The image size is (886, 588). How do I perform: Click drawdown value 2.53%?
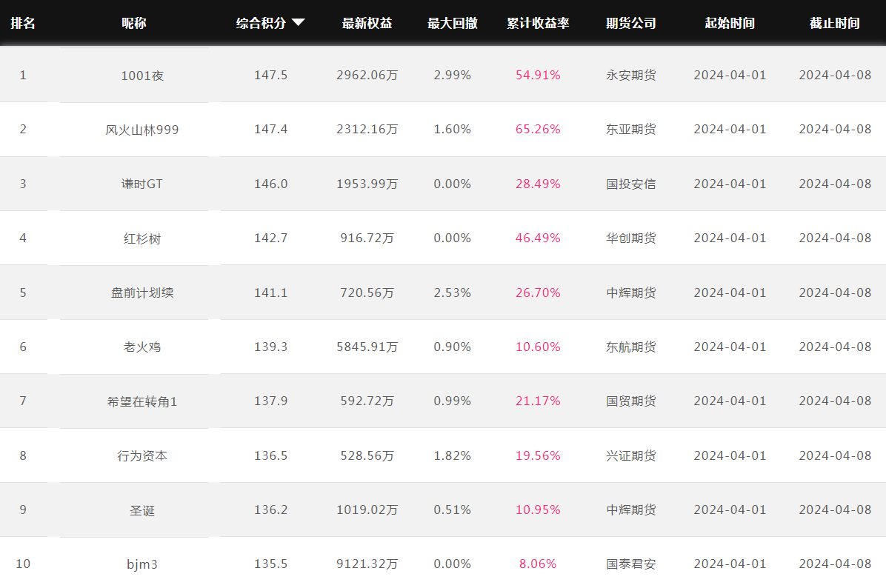click(453, 293)
